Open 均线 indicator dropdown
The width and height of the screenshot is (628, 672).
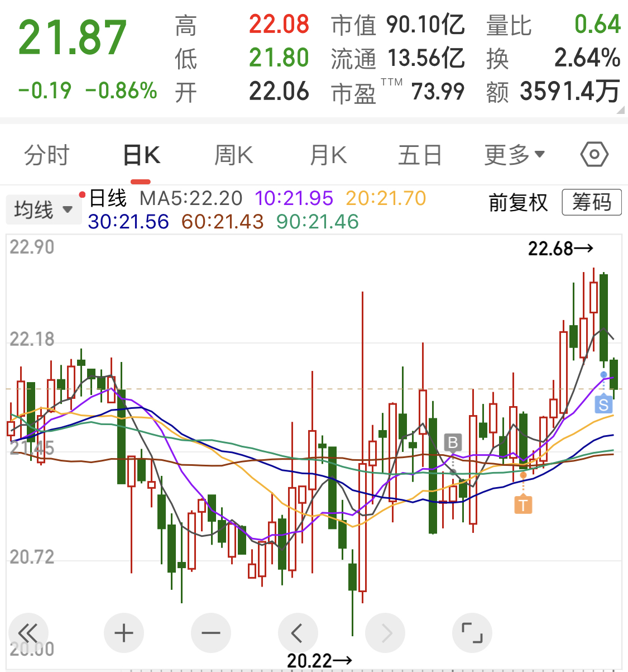(44, 209)
